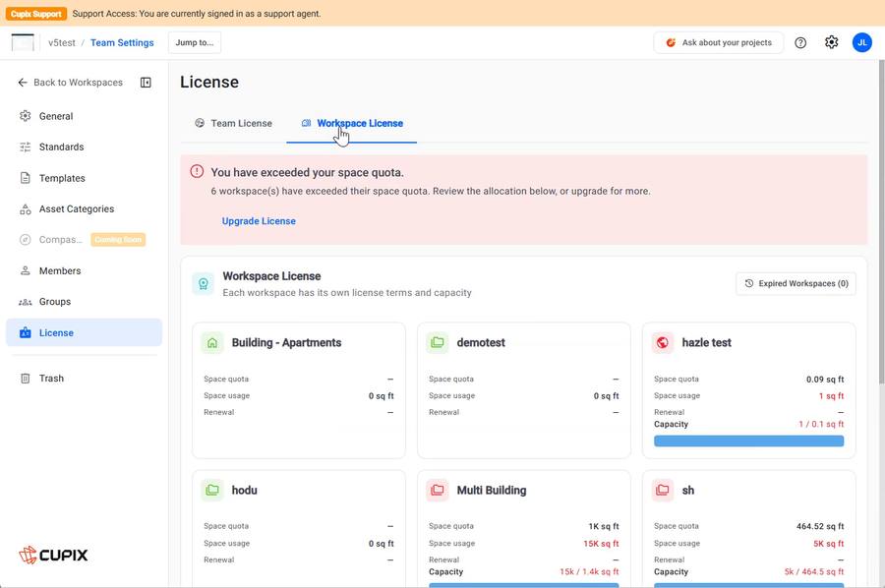Screen dimensions: 885x588
Task: Click the 15K sq ft usage value
Action: (601, 544)
